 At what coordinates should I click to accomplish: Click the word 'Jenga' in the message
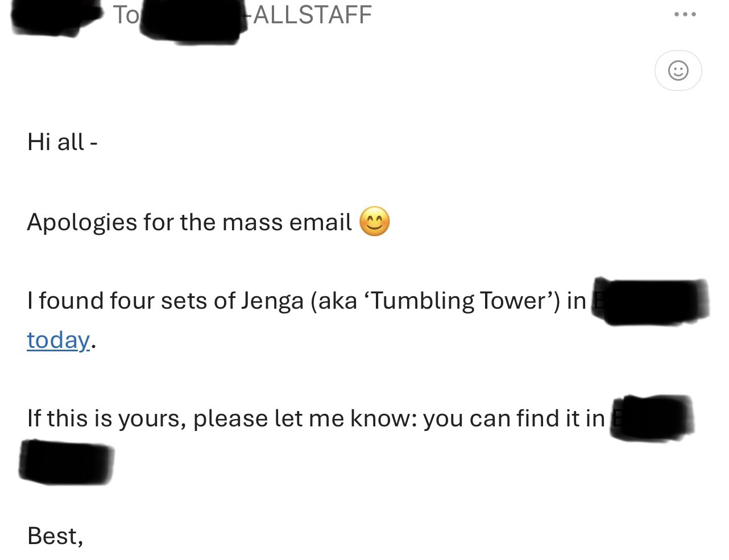[x=272, y=300]
